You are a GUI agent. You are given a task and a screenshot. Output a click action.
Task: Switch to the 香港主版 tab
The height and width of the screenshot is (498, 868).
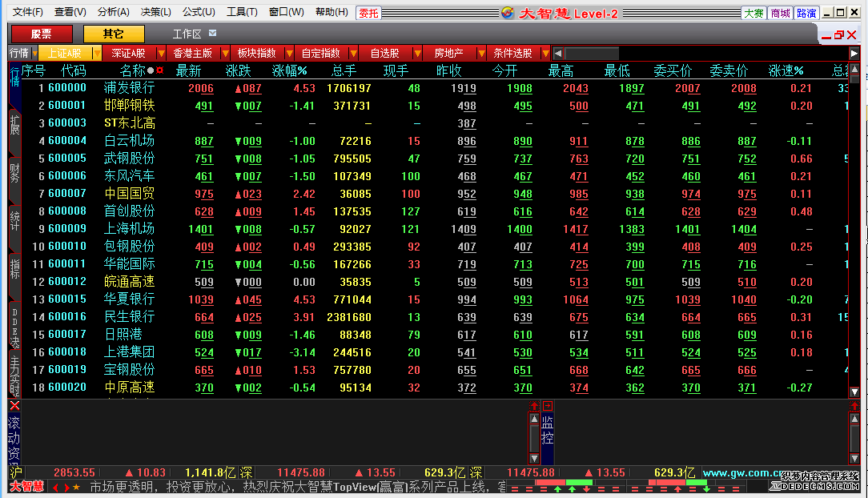pos(193,53)
